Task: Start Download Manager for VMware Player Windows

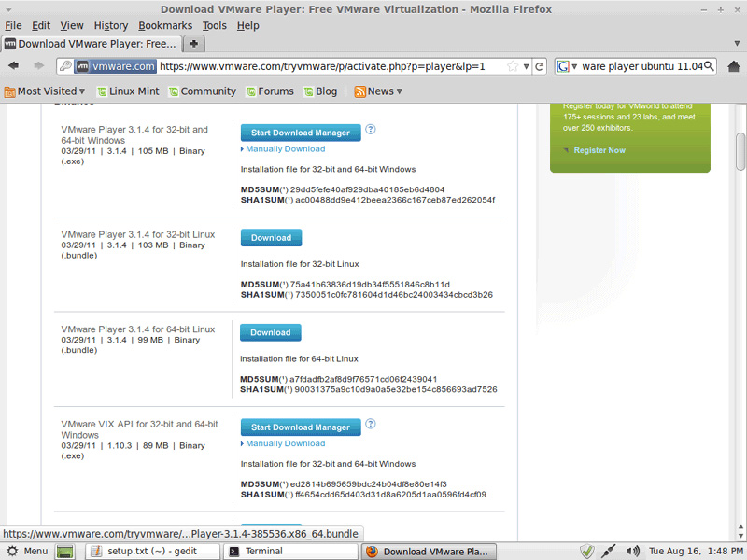Action: click(x=301, y=133)
